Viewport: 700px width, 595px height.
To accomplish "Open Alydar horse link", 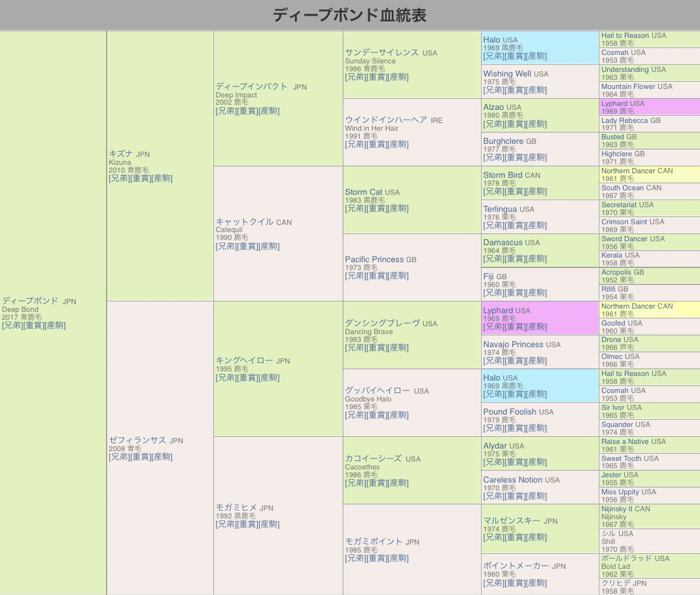I will pos(495,445).
